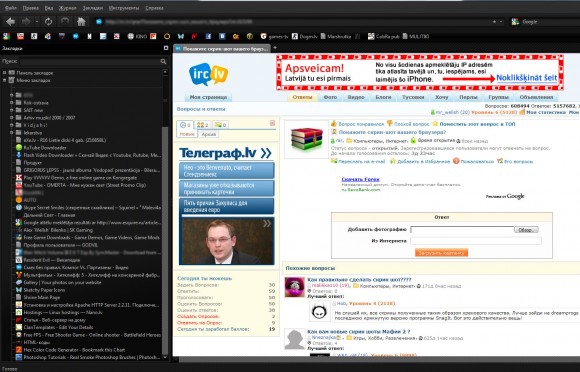The width and height of the screenshot is (580, 372).
Task: Click the 'Noklikšķināt šeit' banner link
Action: (x=526, y=78)
